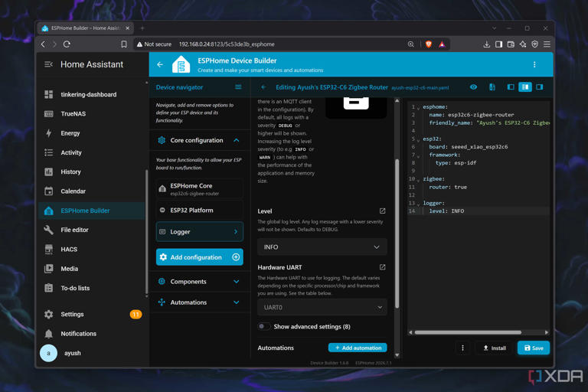Click the back arrow in ESPHome header
The width and height of the screenshot is (588, 392).
pyautogui.click(x=160, y=64)
